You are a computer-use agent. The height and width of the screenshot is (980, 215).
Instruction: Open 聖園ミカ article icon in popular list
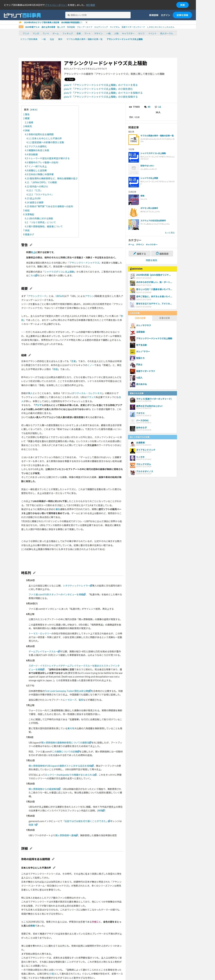pos(132,358)
